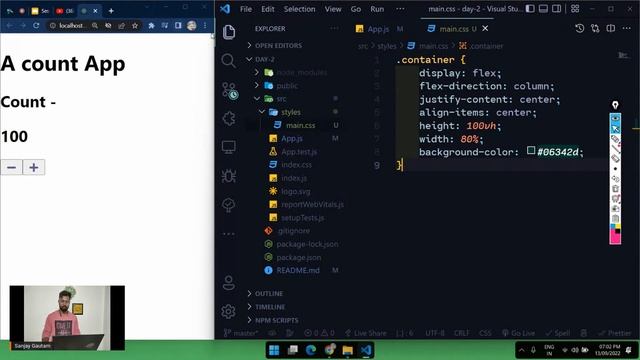The width and height of the screenshot is (640, 360).
Task: Click the minus button in count app
Action: coord(11,167)
